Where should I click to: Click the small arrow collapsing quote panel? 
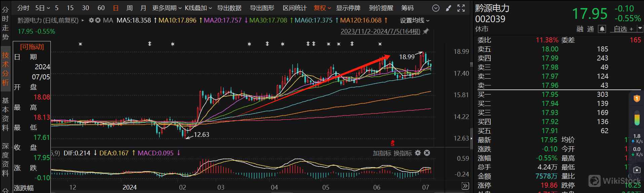tap(471, 138)
